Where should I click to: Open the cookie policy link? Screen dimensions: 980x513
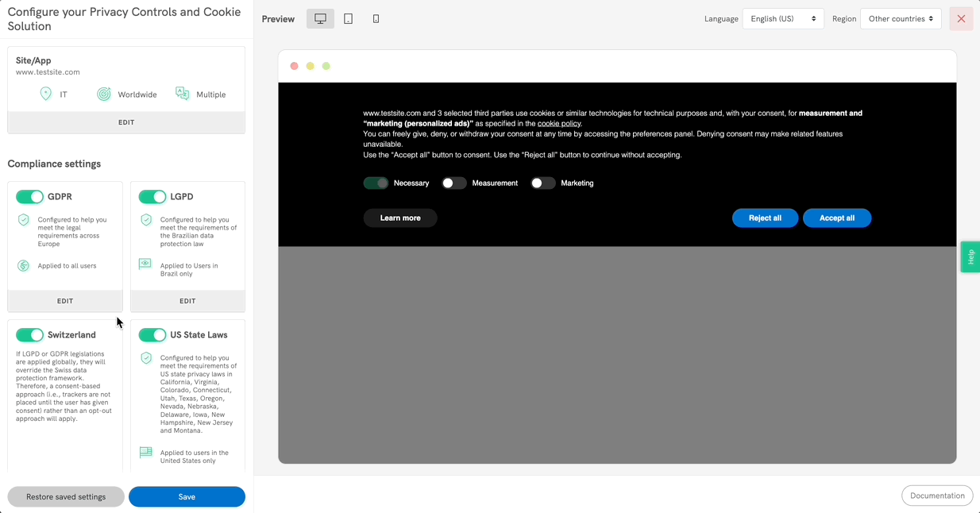[x=559, y=124]
